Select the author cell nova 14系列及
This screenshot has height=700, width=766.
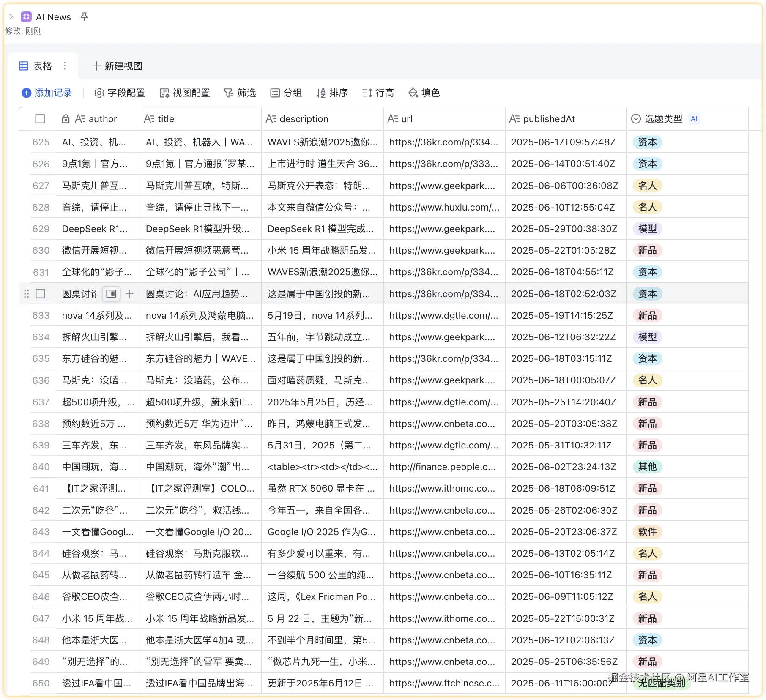point(98,315)
